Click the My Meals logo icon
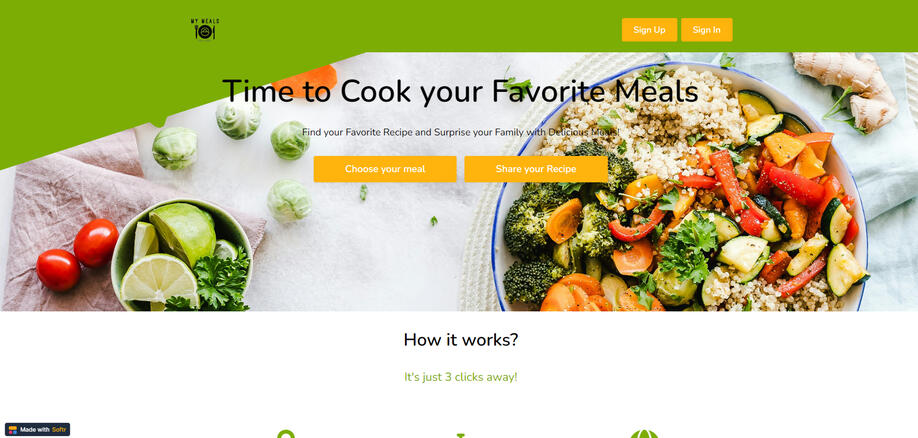918x438 pixels. (x=205, y=29)
